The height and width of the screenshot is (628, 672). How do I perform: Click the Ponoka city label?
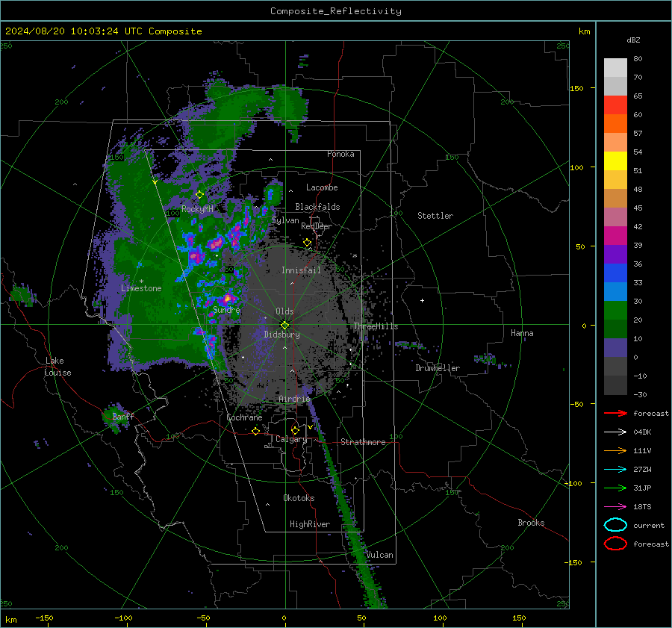(x=340, y=154)
